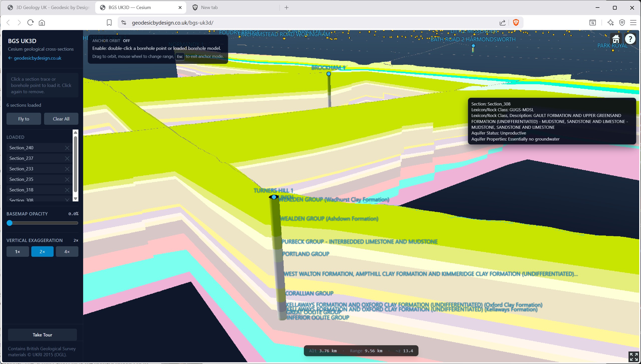This screenshot has height=364, width=641.
Task: Remove Section_318 with its X
Action: [67, 190]
